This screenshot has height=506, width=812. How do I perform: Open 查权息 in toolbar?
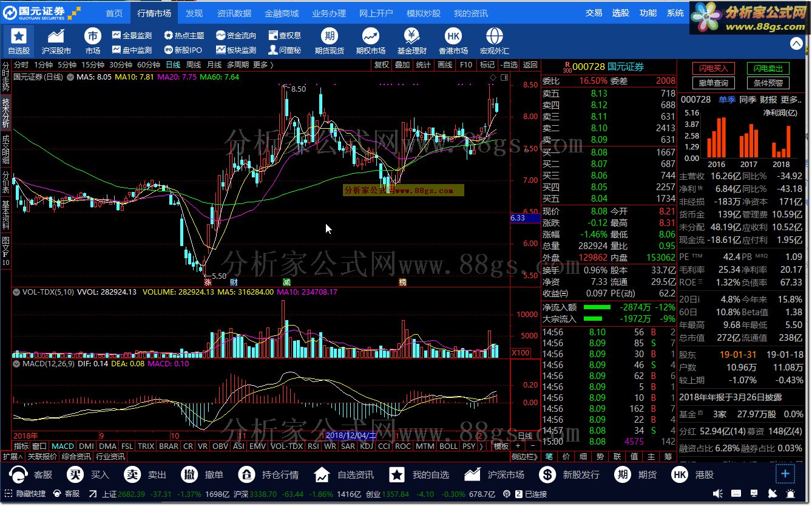(x=285, y=36)
